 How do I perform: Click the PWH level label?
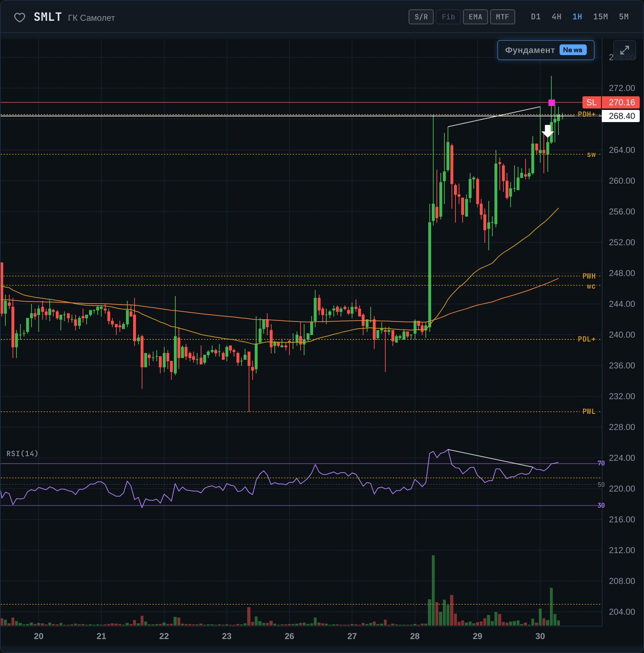click(x=589, y=276)
